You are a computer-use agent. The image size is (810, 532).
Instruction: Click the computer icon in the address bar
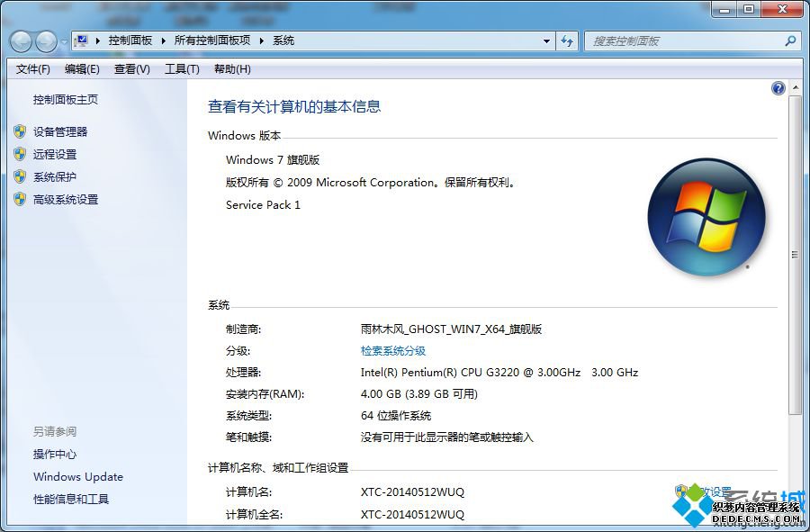[81, 41]
